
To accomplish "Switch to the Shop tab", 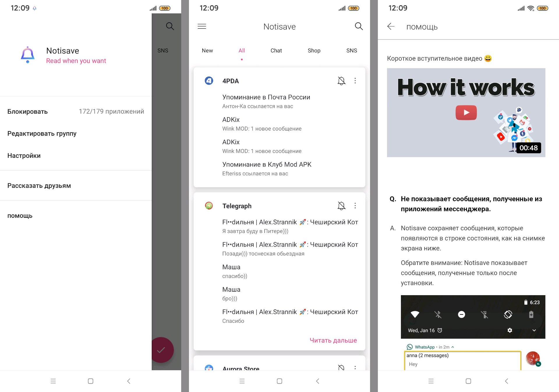I will click(x=314, y=51).
